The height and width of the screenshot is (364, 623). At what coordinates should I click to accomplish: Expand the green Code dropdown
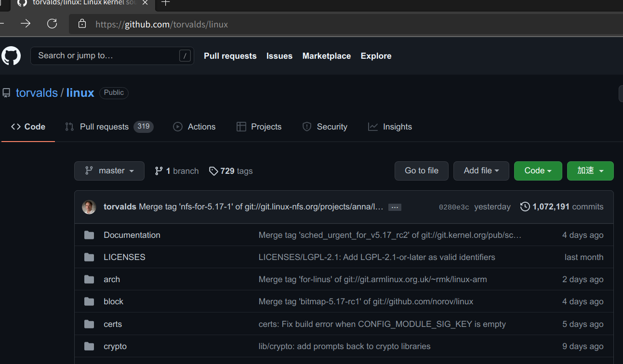pos(538,171)
